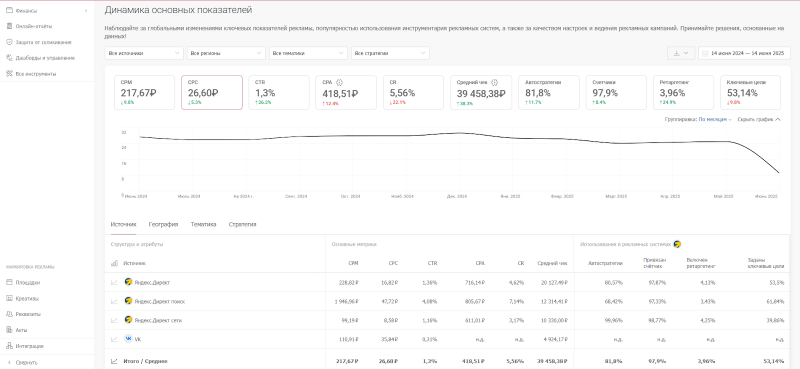Show chart icon for Яндекс.Директ поиск row

114,302
